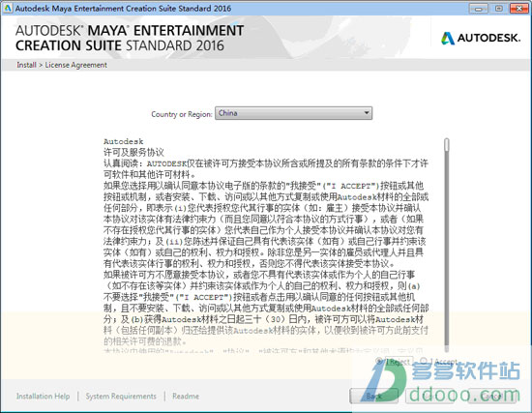532x413 pixels.
Task: Click inside the license agreement text area
Action: coord(266,245)
